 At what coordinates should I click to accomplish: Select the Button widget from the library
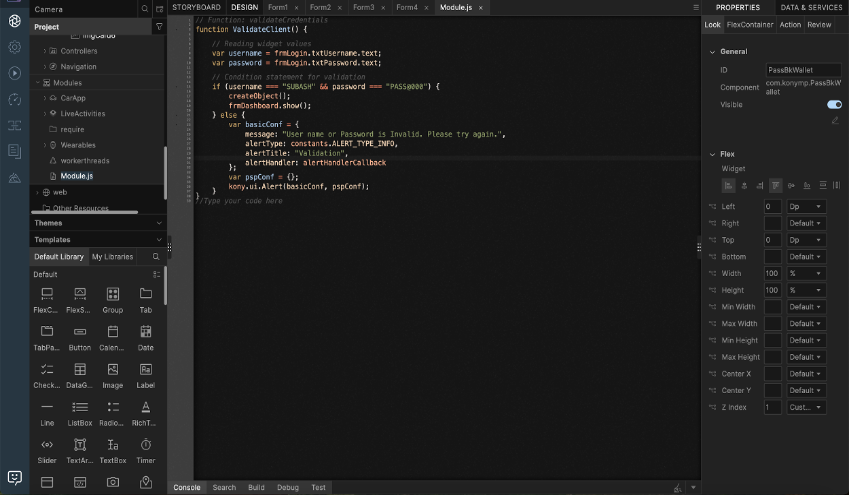pos(80,333)
